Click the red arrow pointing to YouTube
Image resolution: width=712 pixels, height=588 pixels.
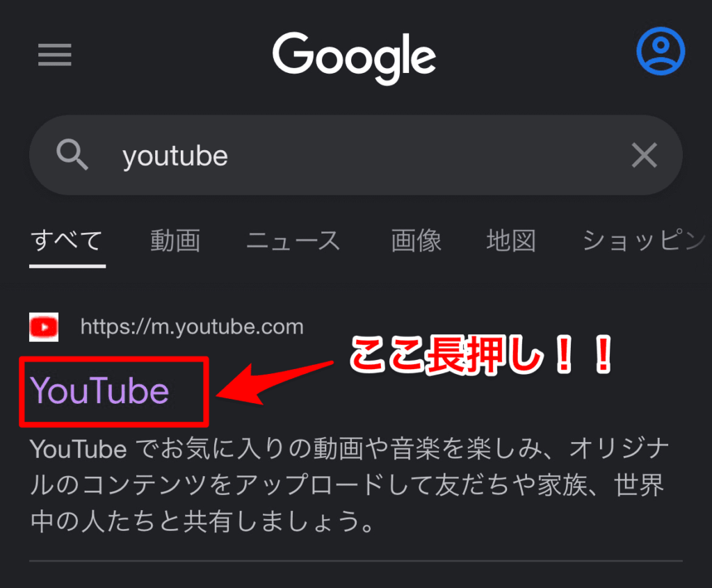[274, 382]
